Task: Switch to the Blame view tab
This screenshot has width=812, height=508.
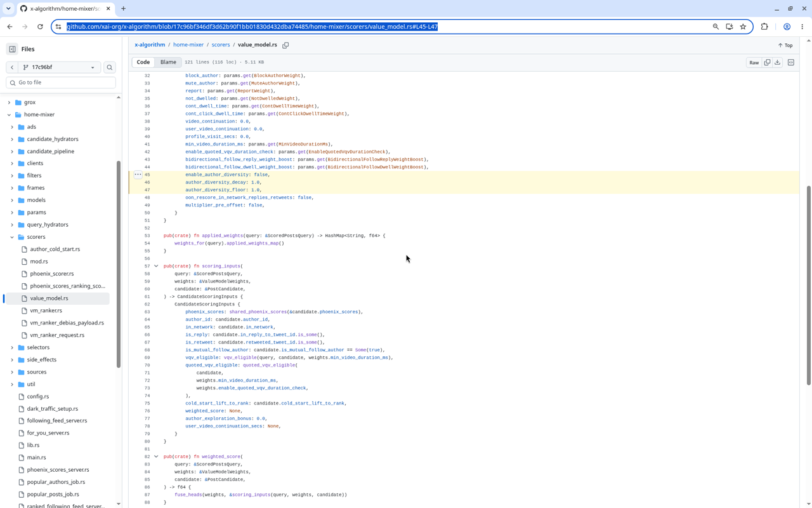Action: [x=168, y=62]
